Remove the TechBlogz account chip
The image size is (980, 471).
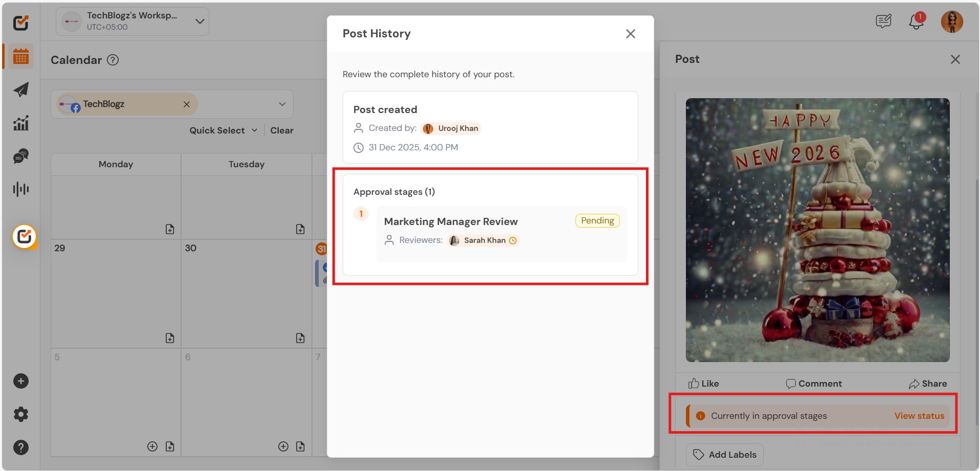click(x=187, y=104)
